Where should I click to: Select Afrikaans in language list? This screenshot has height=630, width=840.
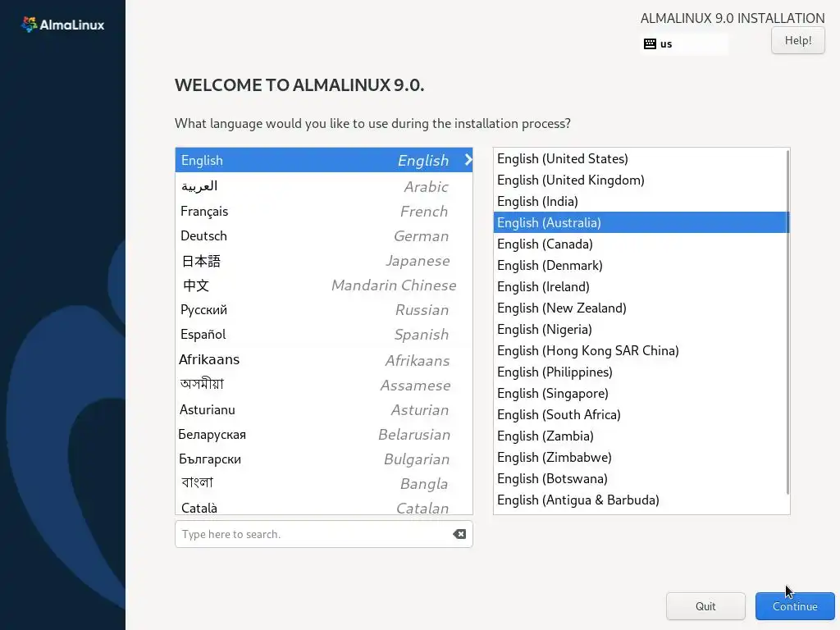click(323, 359)
